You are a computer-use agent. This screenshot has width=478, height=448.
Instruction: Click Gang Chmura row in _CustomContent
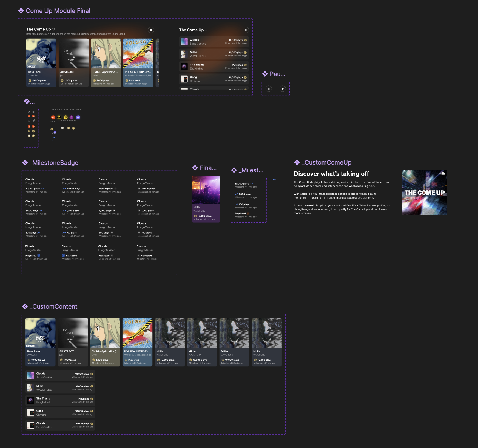(60, 413)
